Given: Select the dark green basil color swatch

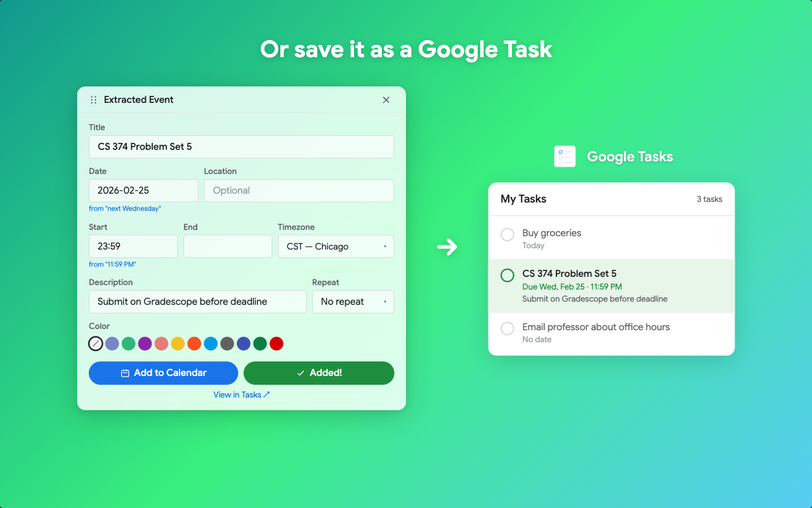Looking at the screenshot, I should (x=260, y=344).
